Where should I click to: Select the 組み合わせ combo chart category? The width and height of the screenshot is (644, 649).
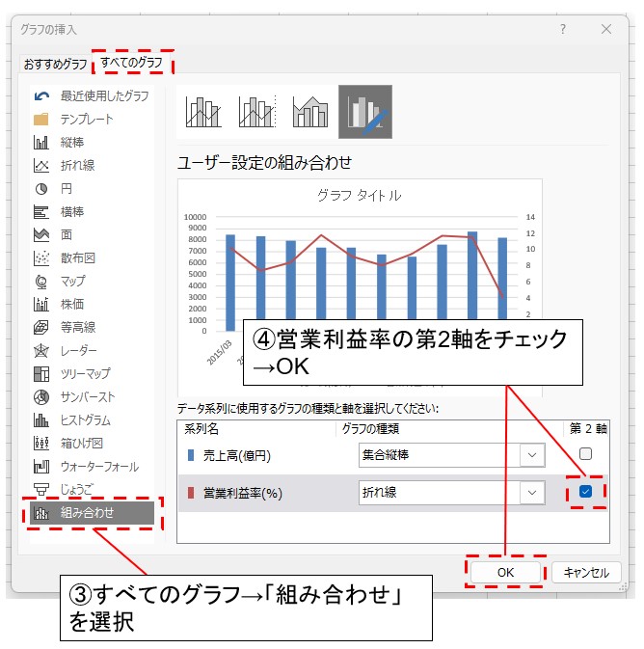pyautogui.click(x=87, y=513)
